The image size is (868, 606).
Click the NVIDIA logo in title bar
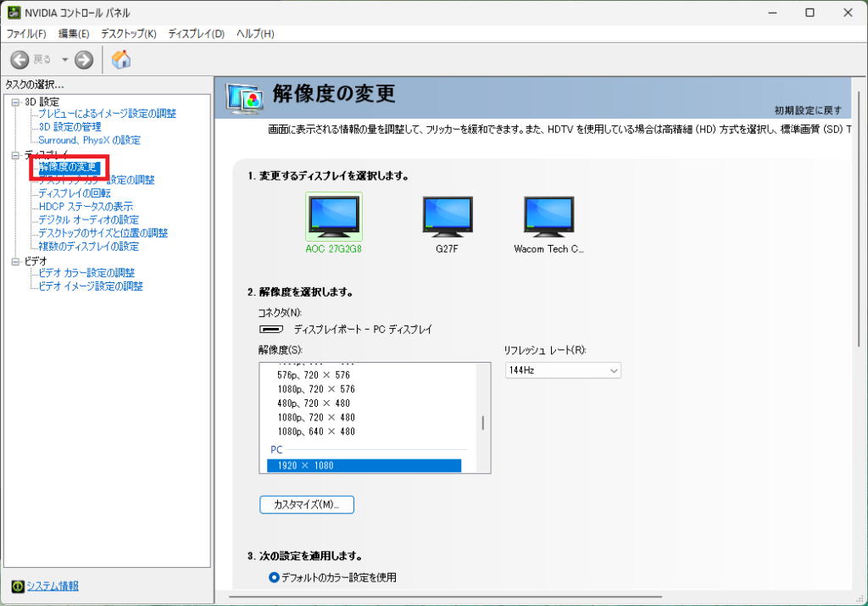click(x=14, y=13)
